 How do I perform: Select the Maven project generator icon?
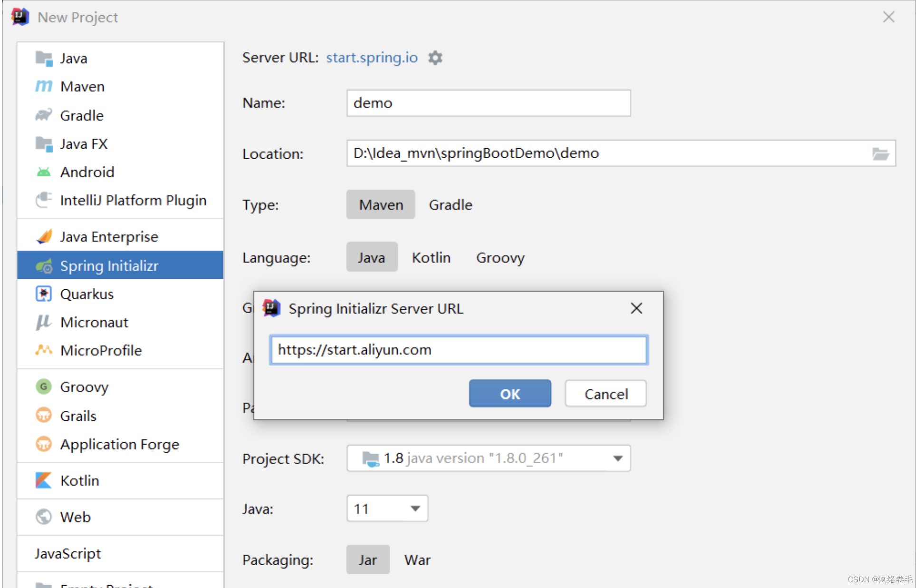tap(44, 86)
